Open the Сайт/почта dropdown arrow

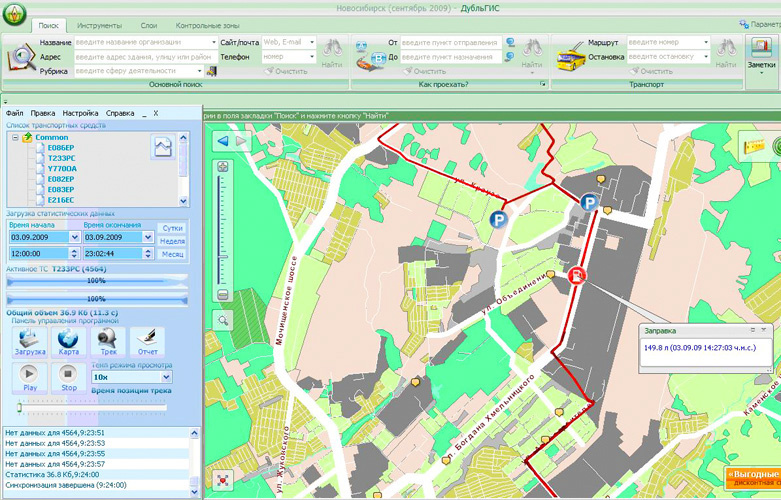click(312, 42)
